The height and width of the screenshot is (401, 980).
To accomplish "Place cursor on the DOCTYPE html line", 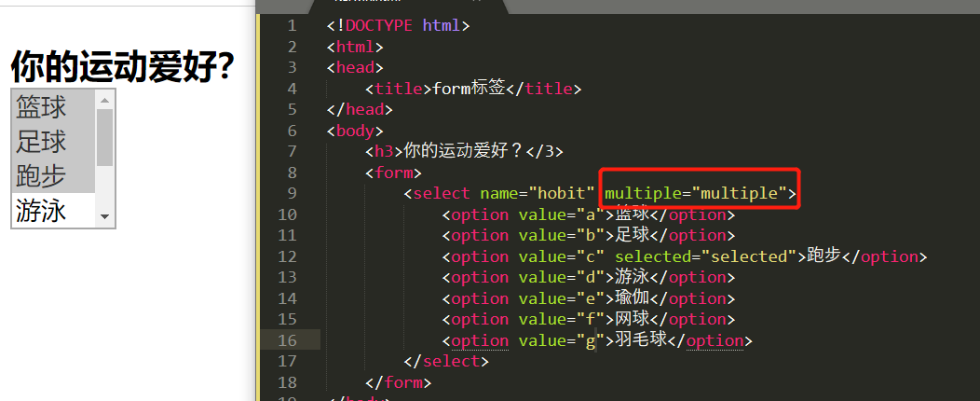I will click(398, 26).
